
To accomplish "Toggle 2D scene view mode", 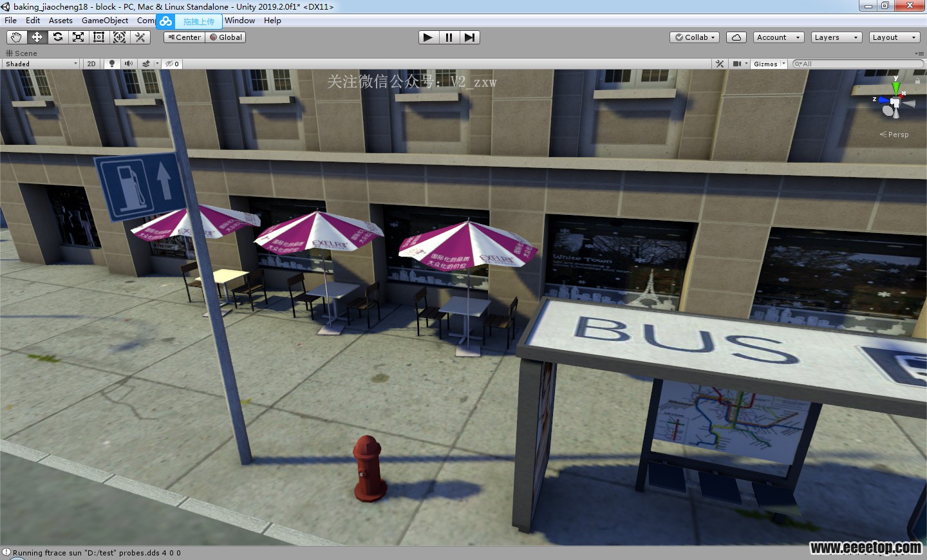I will [x=91, y=64].
